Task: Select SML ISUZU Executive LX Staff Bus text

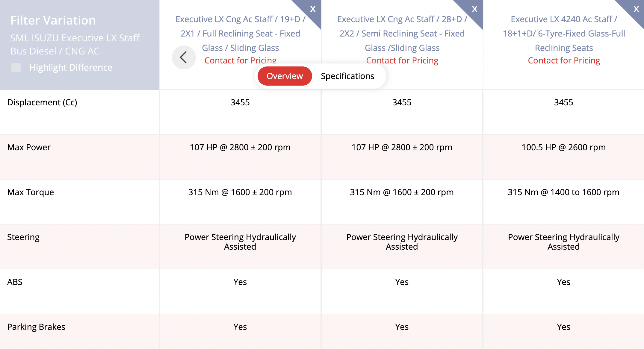Action: click(x=75, y=44)
